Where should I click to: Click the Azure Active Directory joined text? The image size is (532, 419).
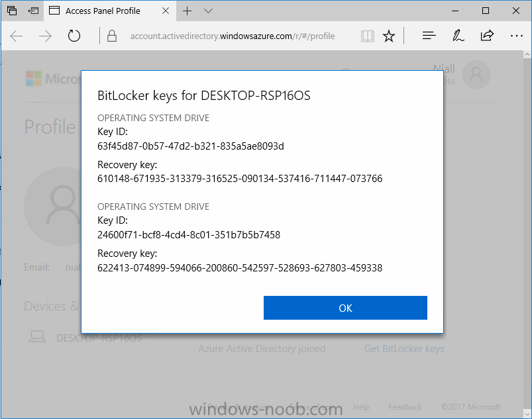[262, 349]
